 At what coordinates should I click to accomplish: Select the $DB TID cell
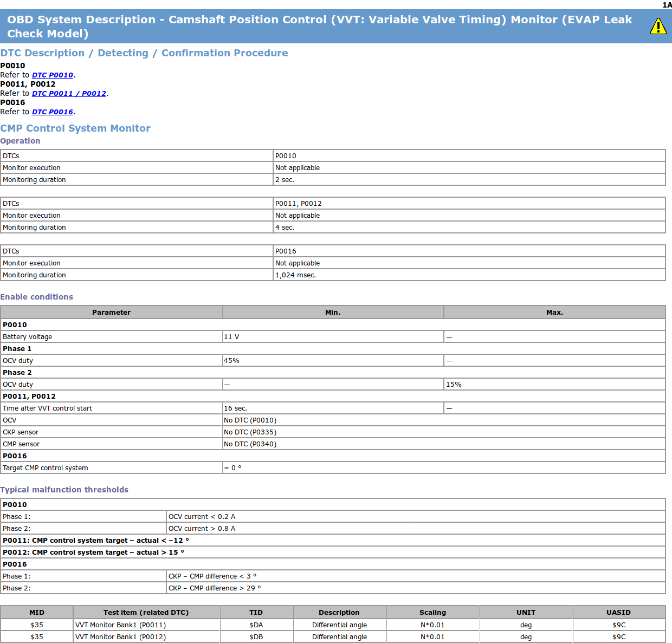[x=256, y=637]
